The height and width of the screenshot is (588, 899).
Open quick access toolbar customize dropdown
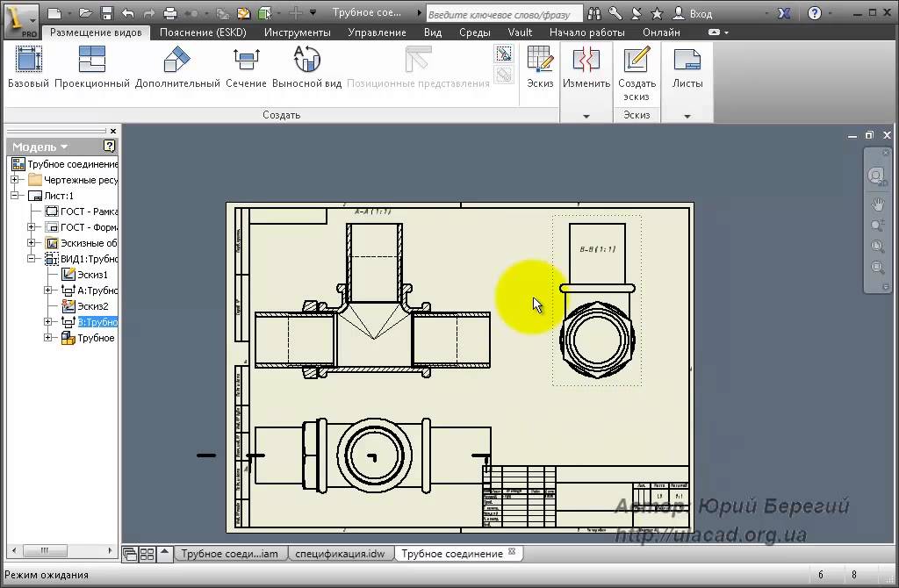pyautogui.click(x=313, y=12)
